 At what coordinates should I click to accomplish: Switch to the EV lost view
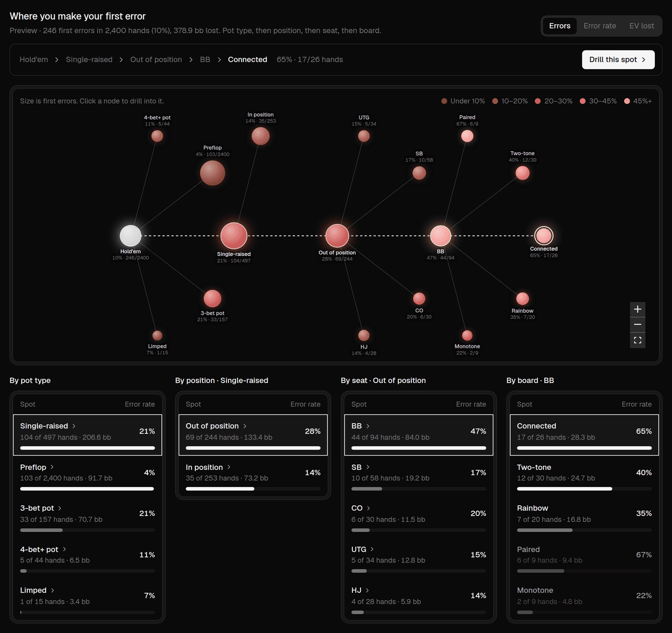[x=641, y=26]
